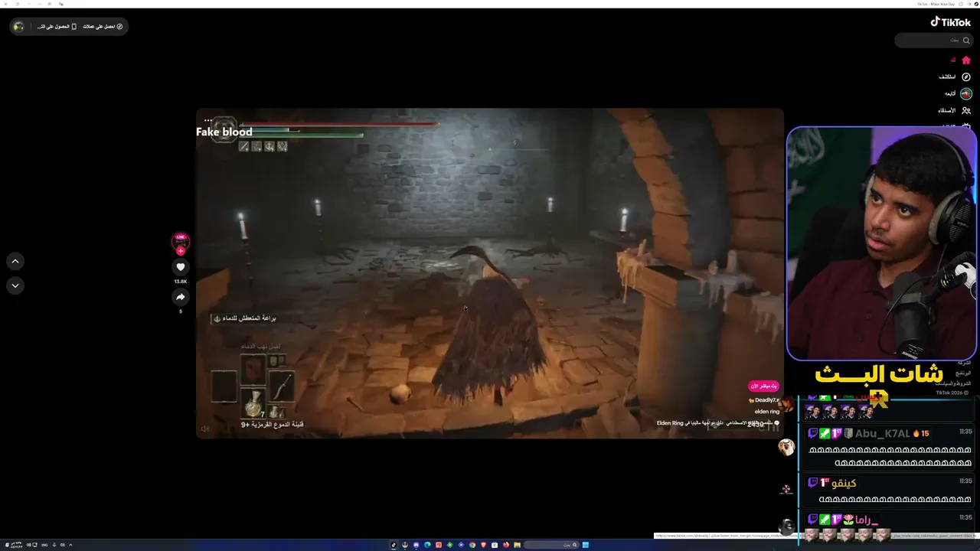This screenshot has height=551, width=980.
Task: Show hidden system tray icons
Action: click(x=70, y=545)
